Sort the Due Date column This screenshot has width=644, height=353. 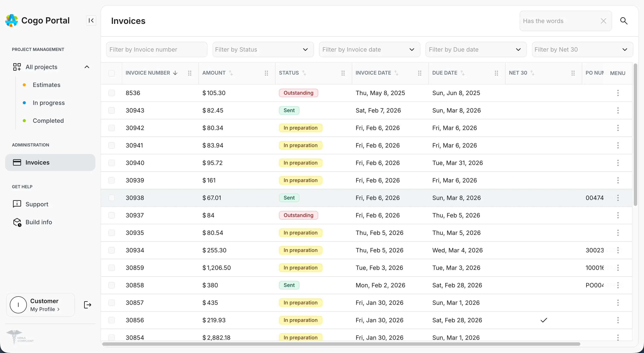(463, 73)
